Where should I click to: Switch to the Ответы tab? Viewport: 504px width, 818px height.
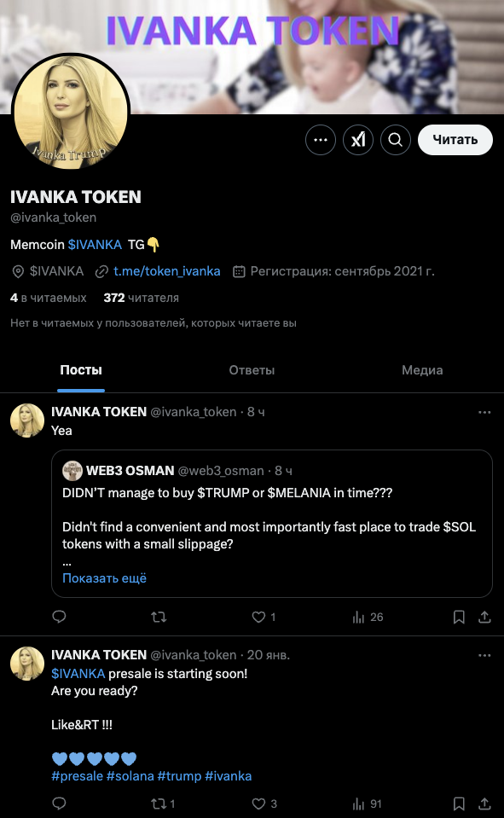[x=252, y=370]
